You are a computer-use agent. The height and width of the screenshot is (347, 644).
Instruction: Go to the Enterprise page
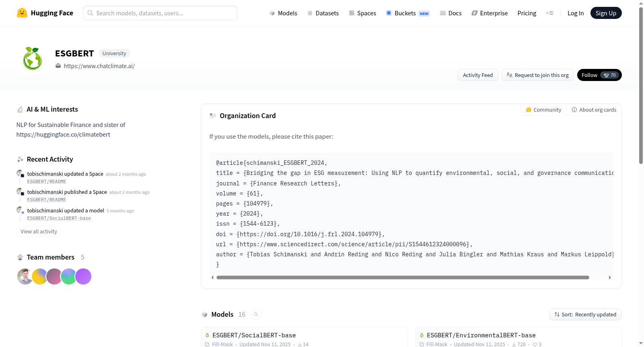[489, 13]
